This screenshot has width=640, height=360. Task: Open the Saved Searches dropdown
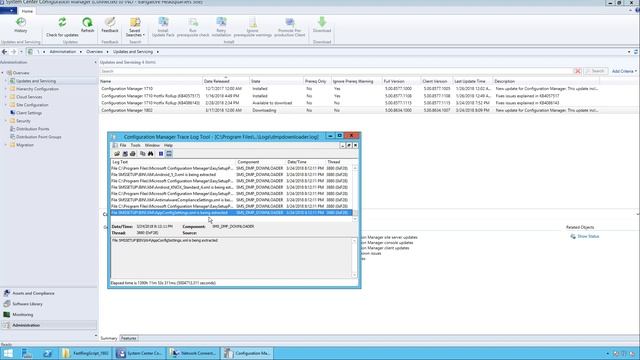(x=135, y=27)
